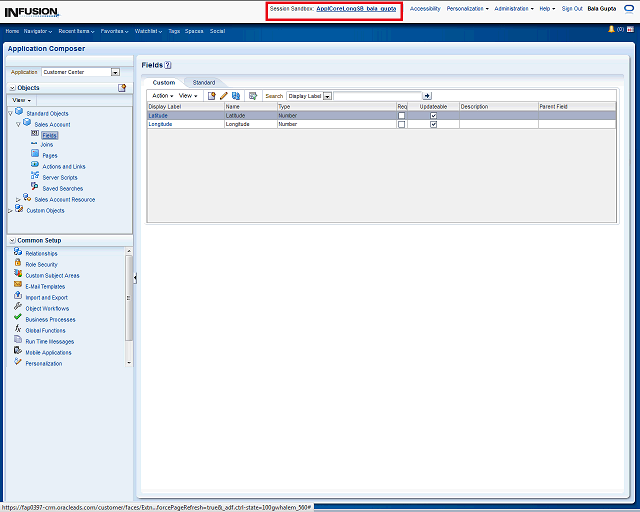Open the Application Customer Center dropdown
Viewport: 640px width, 512px height.
coord(115,72)
